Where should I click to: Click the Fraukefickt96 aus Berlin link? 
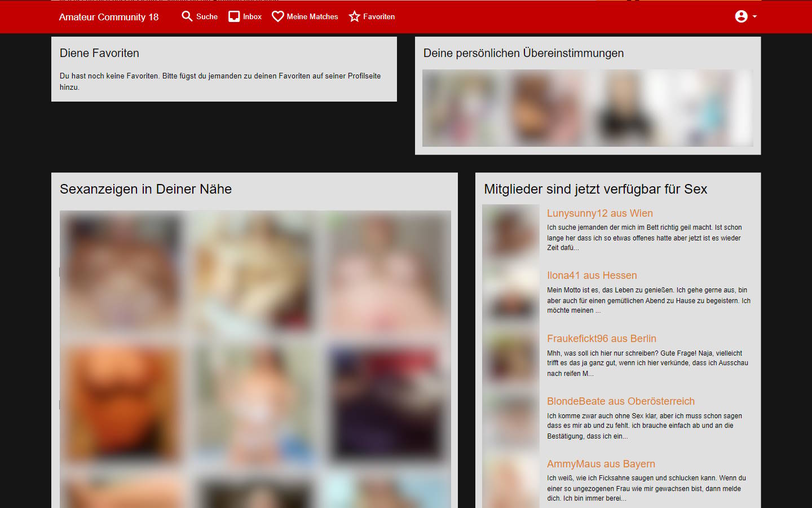[601, 339]
